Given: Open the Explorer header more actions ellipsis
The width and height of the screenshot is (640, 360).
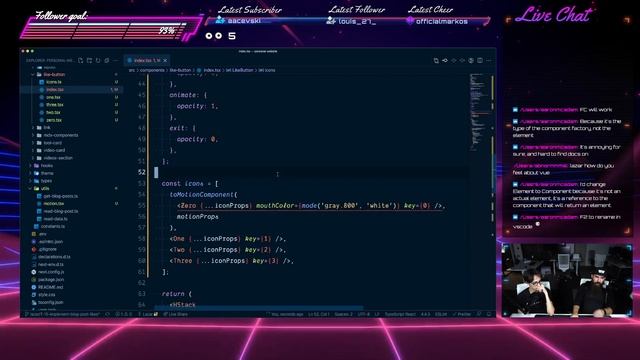Looking at the screenshot, I should pyautogui.click(x=116, y=60).
